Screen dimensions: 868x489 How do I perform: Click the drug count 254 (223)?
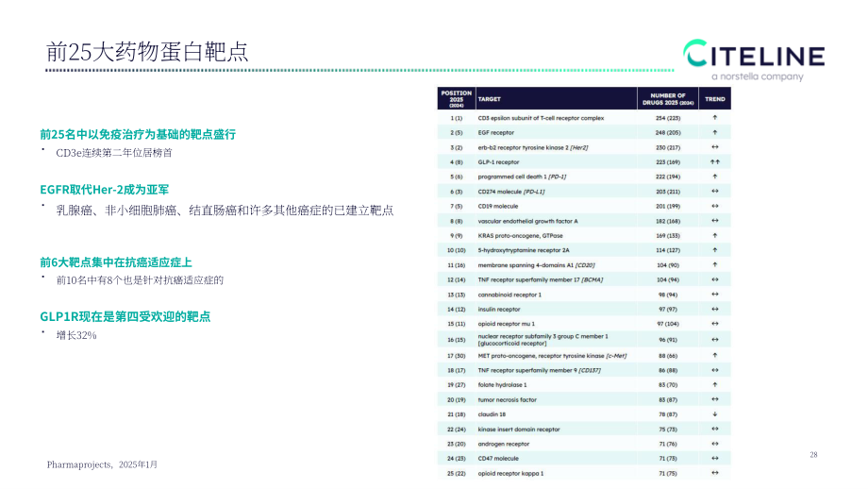[x=668, y=118]
